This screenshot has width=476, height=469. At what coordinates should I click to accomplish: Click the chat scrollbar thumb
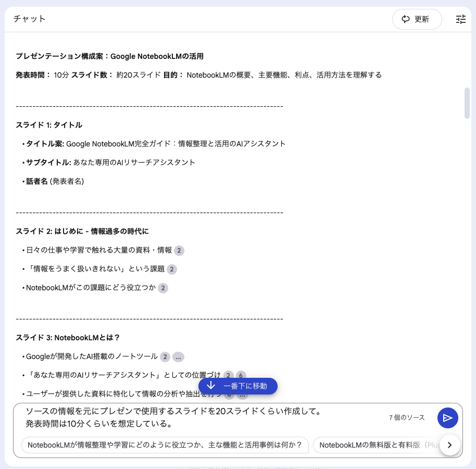click(467, 103)
